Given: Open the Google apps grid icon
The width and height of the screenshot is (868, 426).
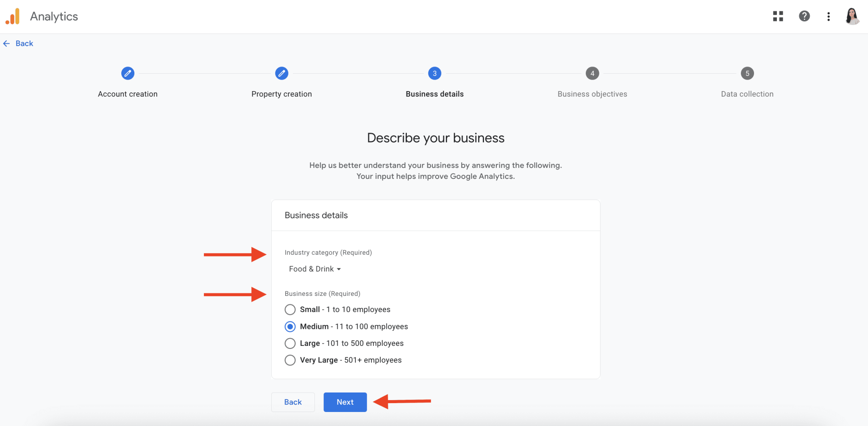Looking at the screenshot, I should tap(778, 16).
